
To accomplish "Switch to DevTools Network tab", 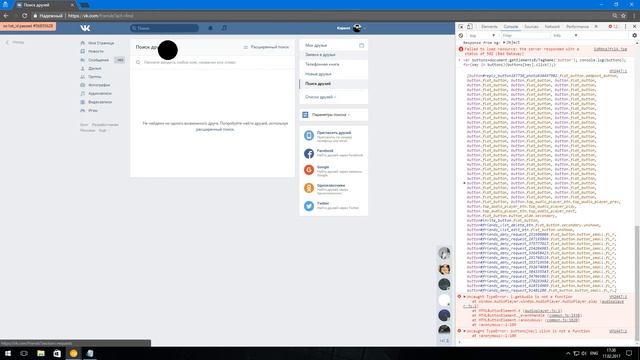I will (x=552, y=27).
